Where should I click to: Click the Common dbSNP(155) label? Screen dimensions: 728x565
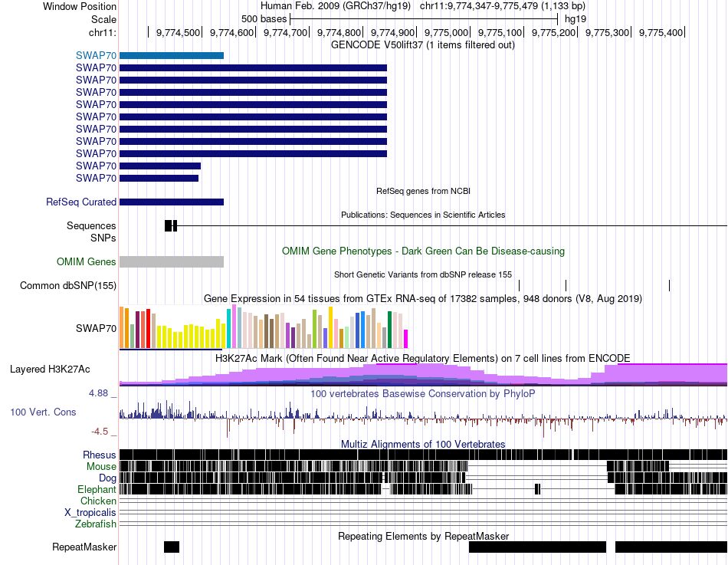click(68, 285)
